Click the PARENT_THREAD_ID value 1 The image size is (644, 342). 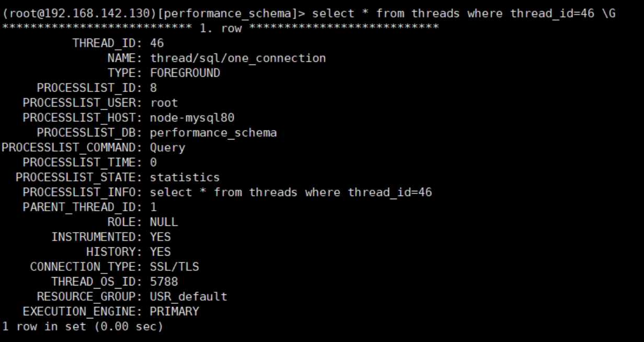pyautogui.click(x=153, y=207)
